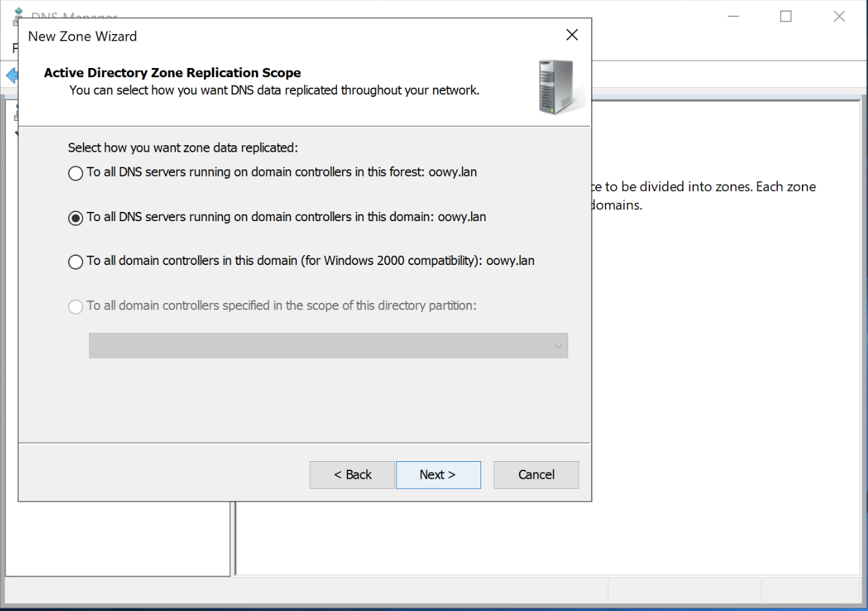
Task: Close the New Zone Wizard dialog
Action: point(571,35)
